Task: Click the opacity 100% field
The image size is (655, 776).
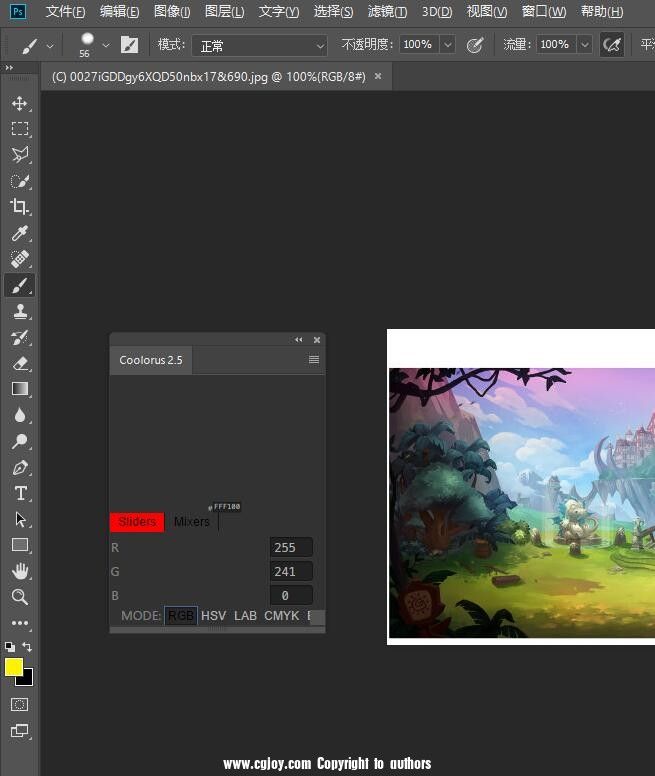Action: [x=419, y=45]
